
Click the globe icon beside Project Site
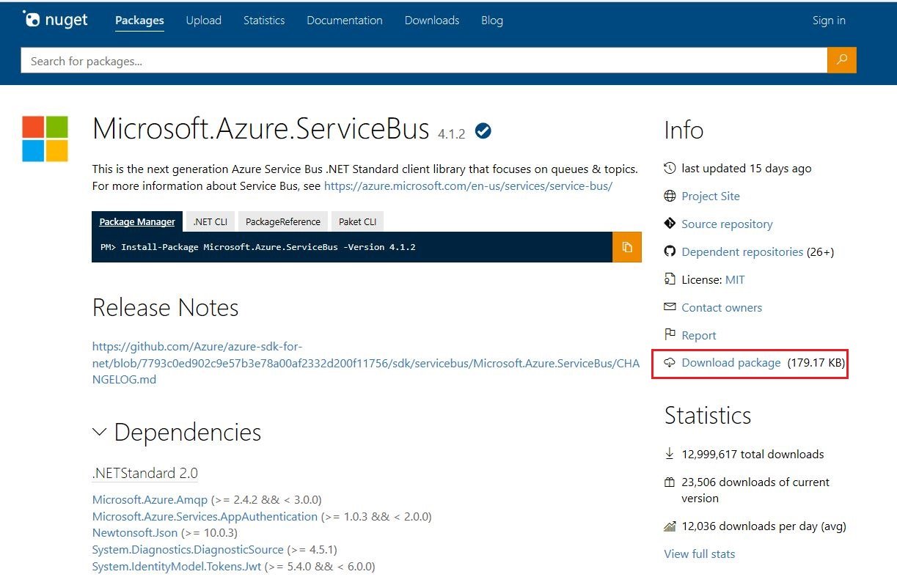[670, 196]
